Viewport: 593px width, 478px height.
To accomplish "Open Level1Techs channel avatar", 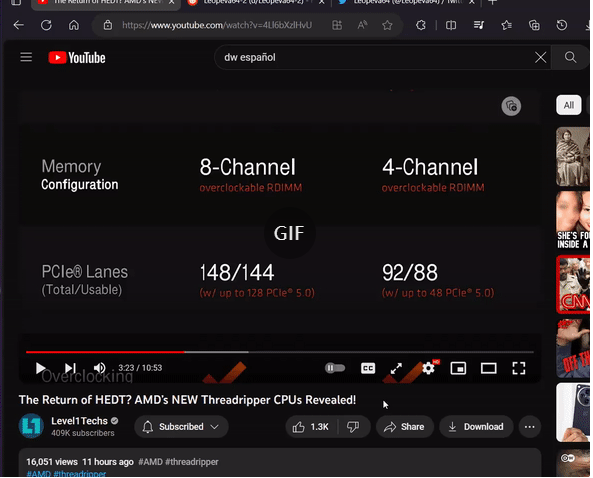I will coord(31,426).
